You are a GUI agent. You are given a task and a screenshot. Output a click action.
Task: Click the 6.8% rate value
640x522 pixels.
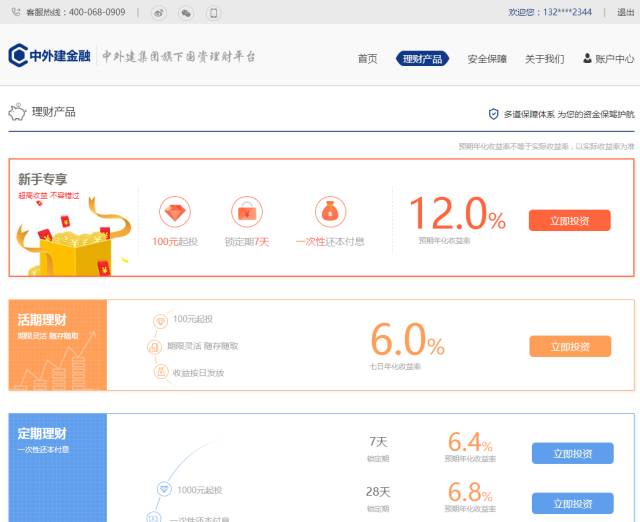(x=470, y=492)
